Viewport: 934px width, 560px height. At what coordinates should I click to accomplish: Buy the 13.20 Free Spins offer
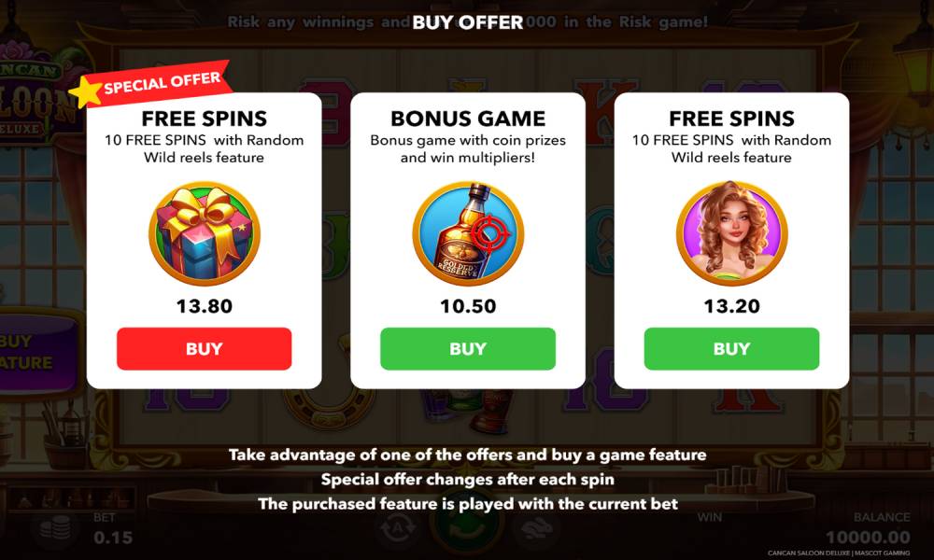tap(731, 349)
